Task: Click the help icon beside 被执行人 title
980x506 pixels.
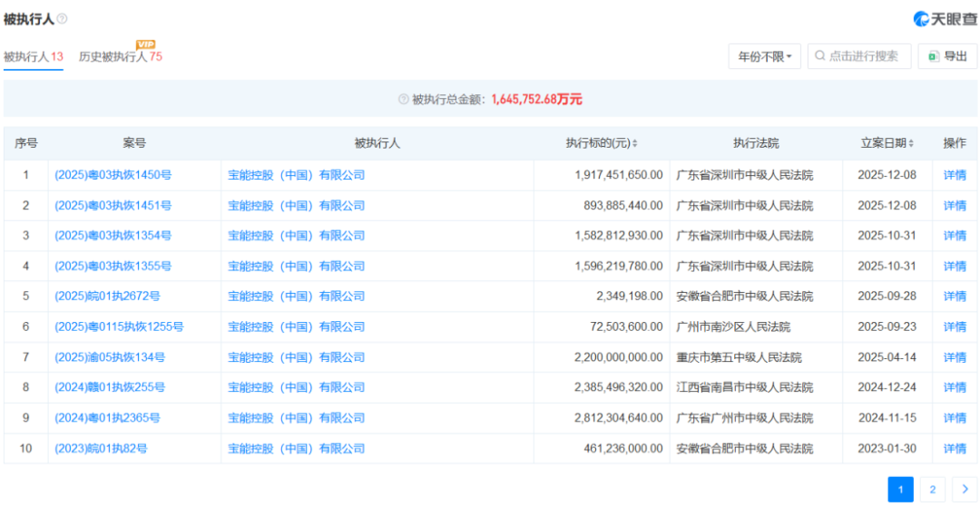Action: pyautogui.click(x=63, y=19)
